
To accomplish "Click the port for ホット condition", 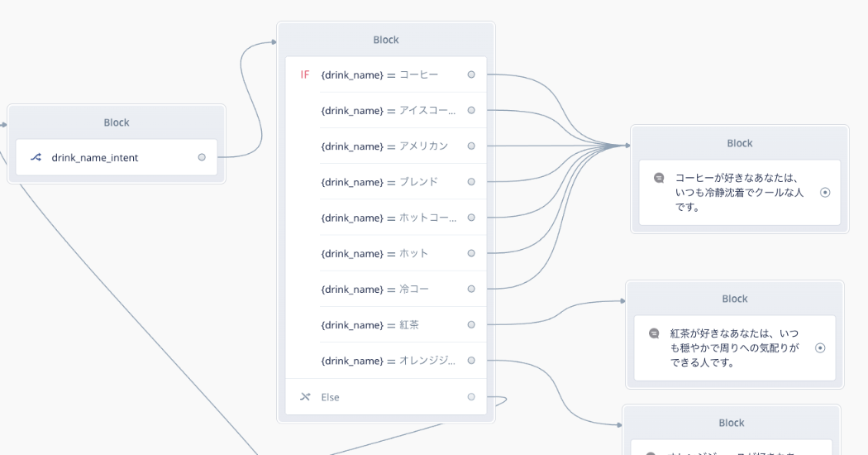I will [x=471, y=253].
